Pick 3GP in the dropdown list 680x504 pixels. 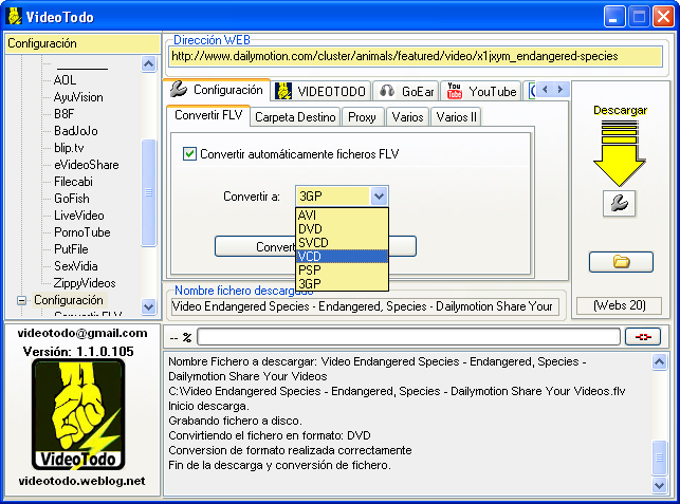[x=342, y=284]
